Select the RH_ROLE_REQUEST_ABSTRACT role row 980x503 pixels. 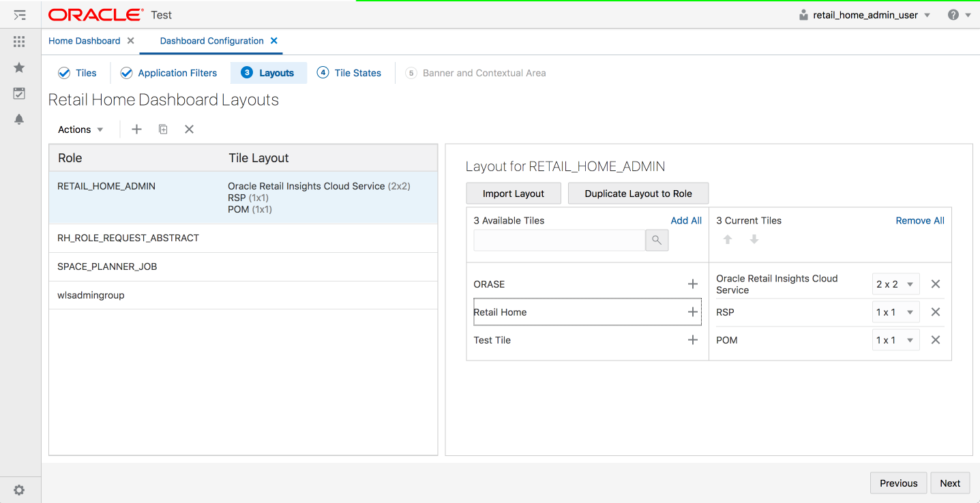tap(243, 239)
